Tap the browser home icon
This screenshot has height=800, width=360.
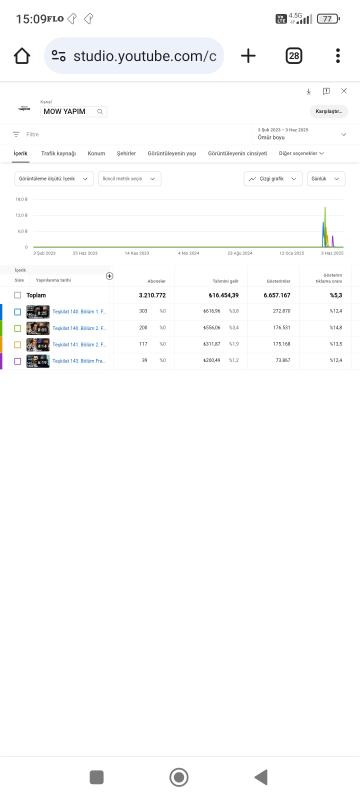coord(22,56)
